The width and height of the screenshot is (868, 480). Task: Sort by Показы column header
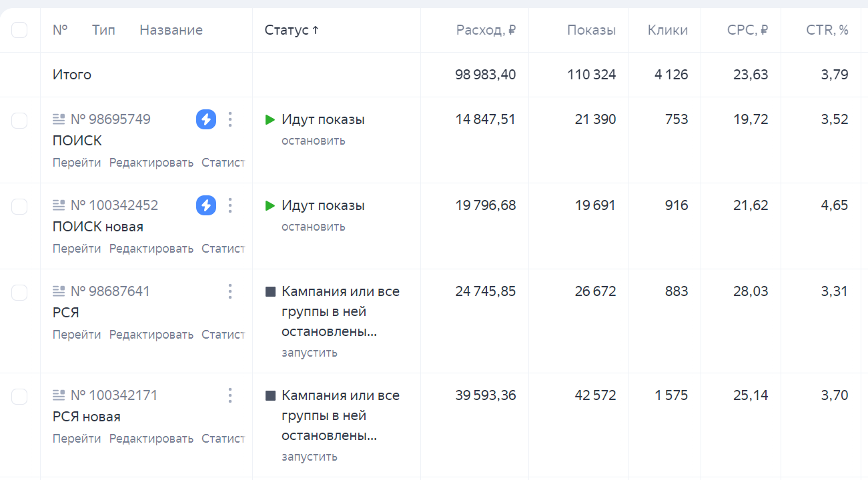point(591,30)
